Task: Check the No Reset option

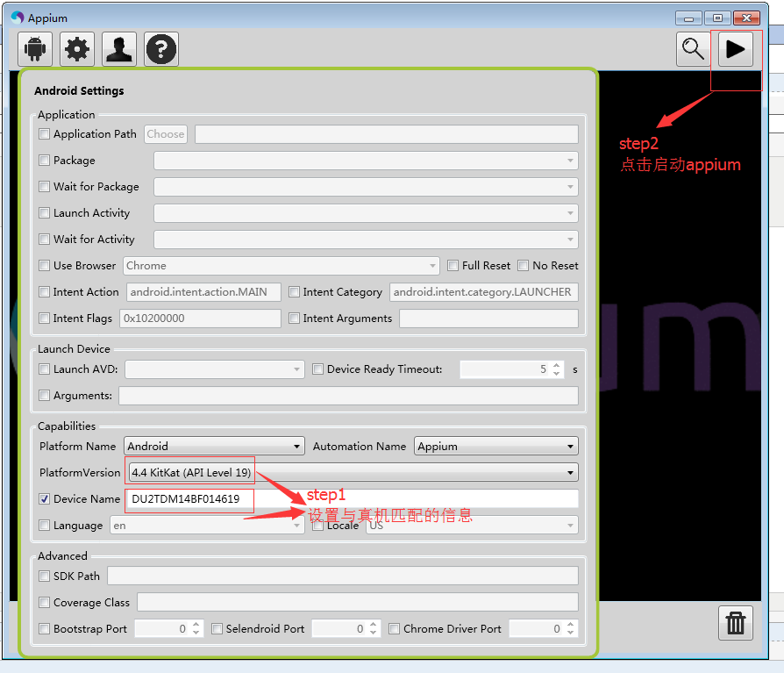Action: point(523,266)
